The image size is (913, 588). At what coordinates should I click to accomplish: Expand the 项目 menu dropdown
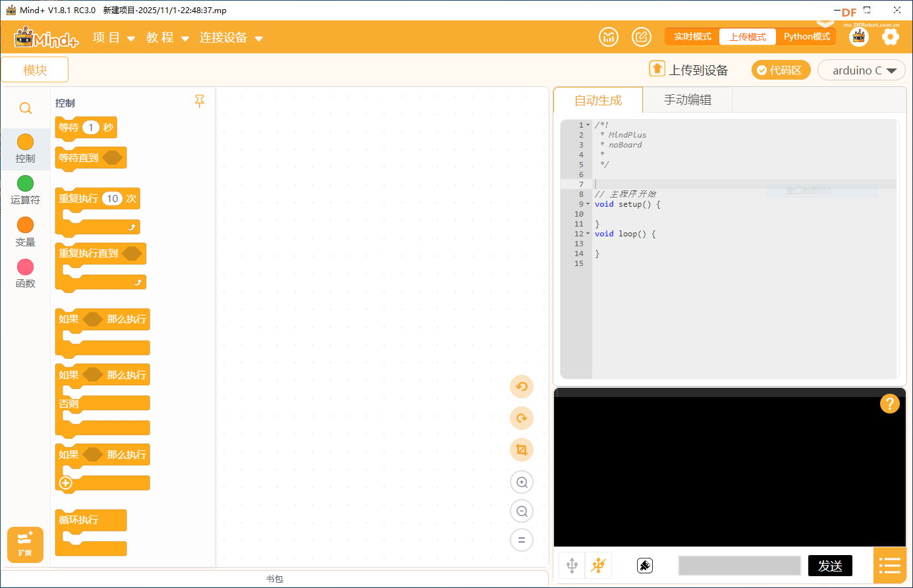tap(114, 38)
